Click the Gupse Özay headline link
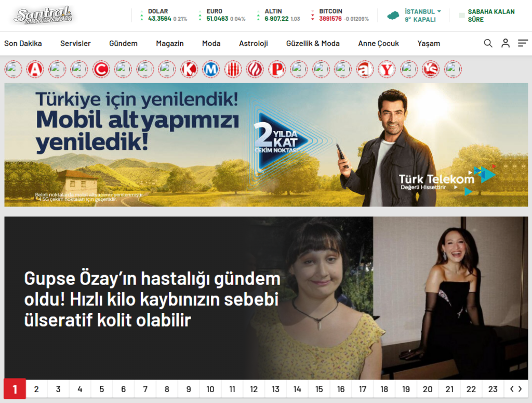 pos(152,300)
